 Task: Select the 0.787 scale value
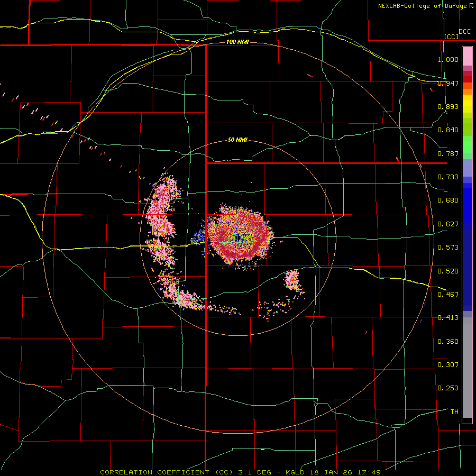pos(448,153)
